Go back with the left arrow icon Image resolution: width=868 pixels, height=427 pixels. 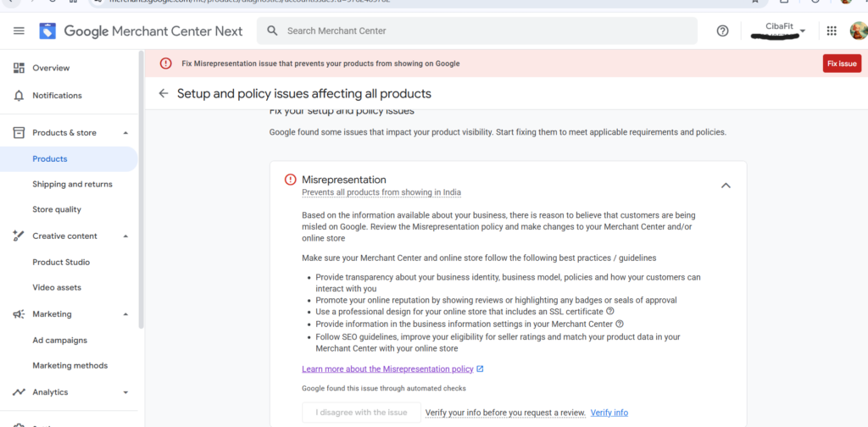[x=163, y=93]
